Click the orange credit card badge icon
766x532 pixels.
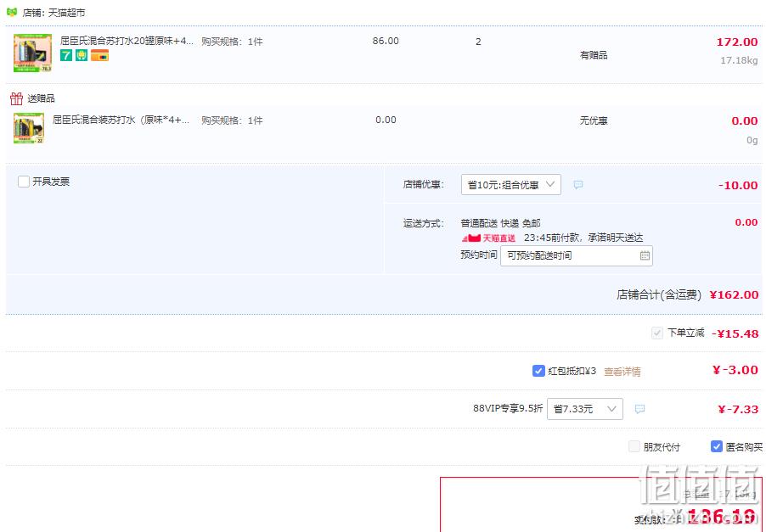(x=99, y=55)
